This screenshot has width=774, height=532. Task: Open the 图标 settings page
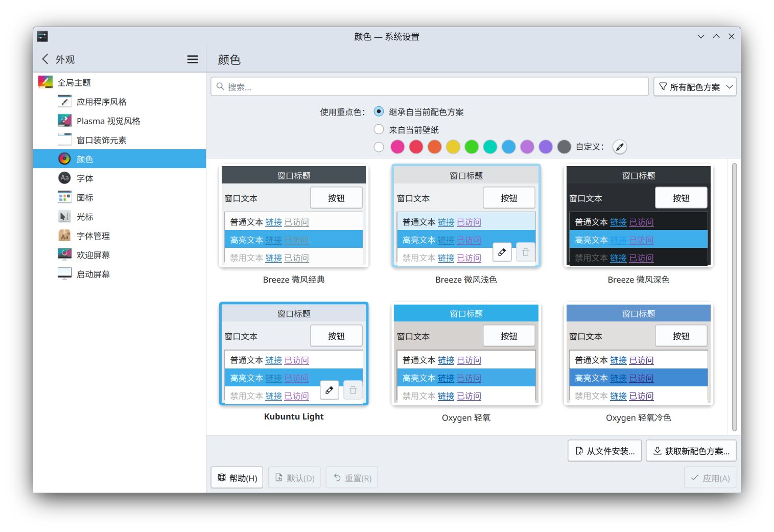point(120,197)
